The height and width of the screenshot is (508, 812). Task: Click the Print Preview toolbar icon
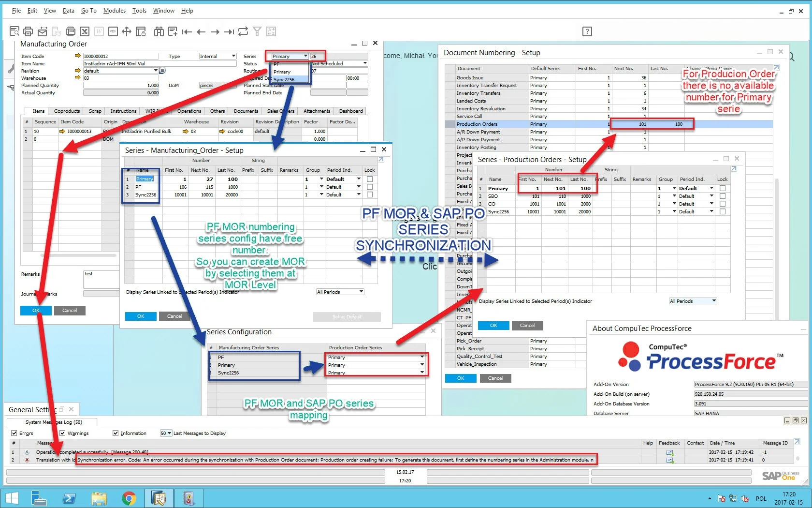click(x=14, y=31)
